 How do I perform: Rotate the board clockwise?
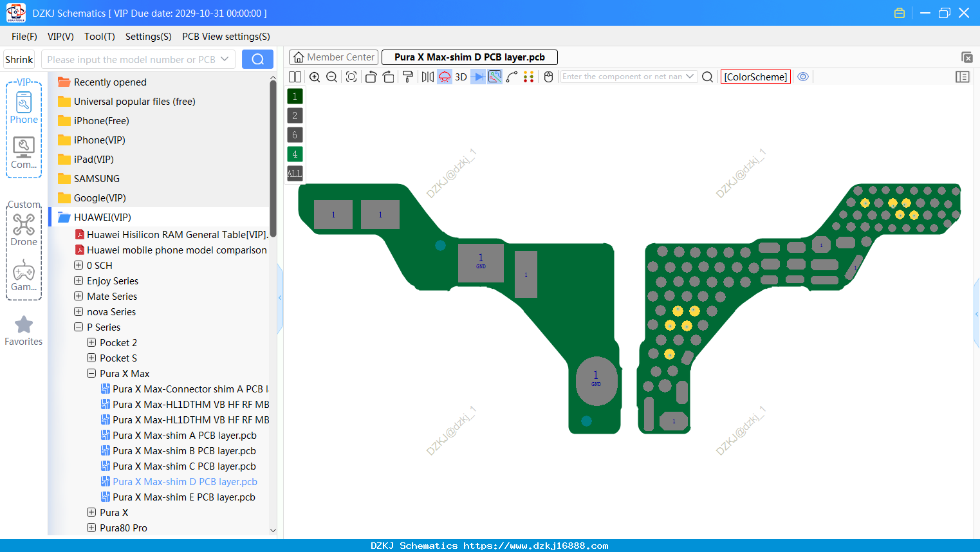(x=388, y=77)
